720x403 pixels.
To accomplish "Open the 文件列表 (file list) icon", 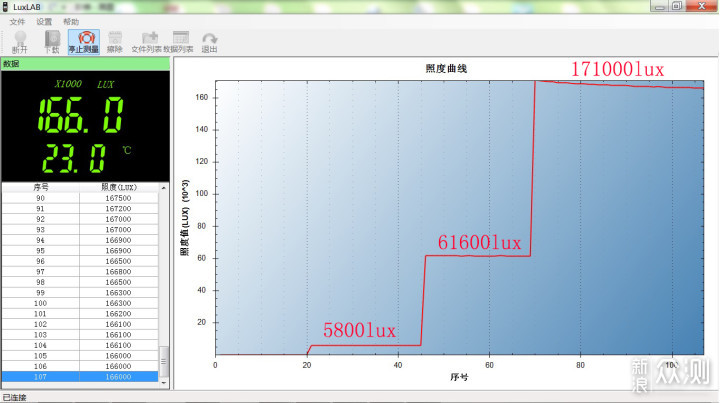I will [x=146, y=42].
